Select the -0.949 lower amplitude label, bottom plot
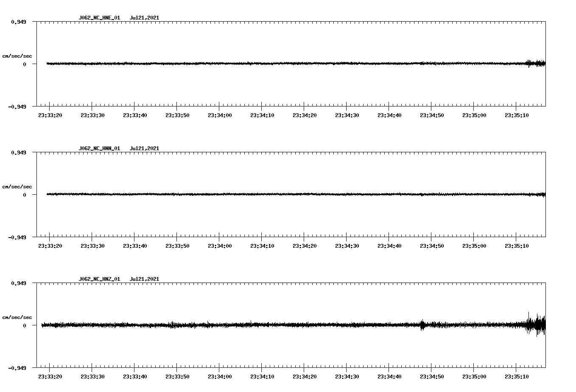Viewport: 576px width, 392px height. [x=18, y=369]
